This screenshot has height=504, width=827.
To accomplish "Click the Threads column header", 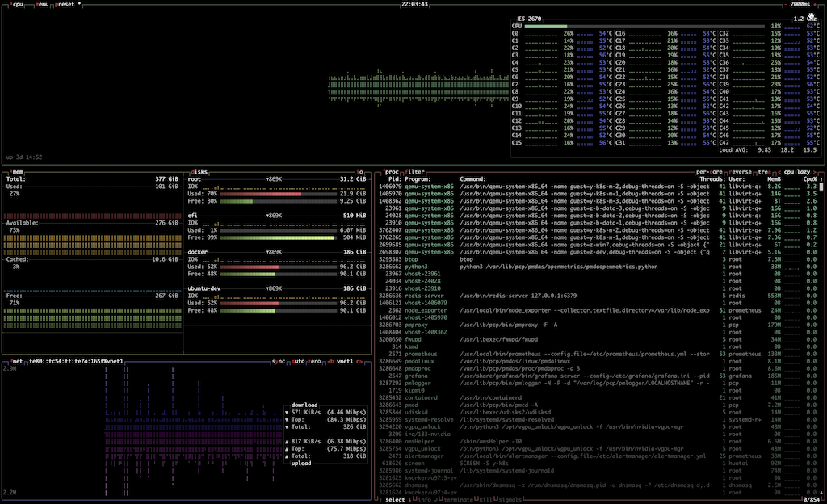I will [712, 179].
